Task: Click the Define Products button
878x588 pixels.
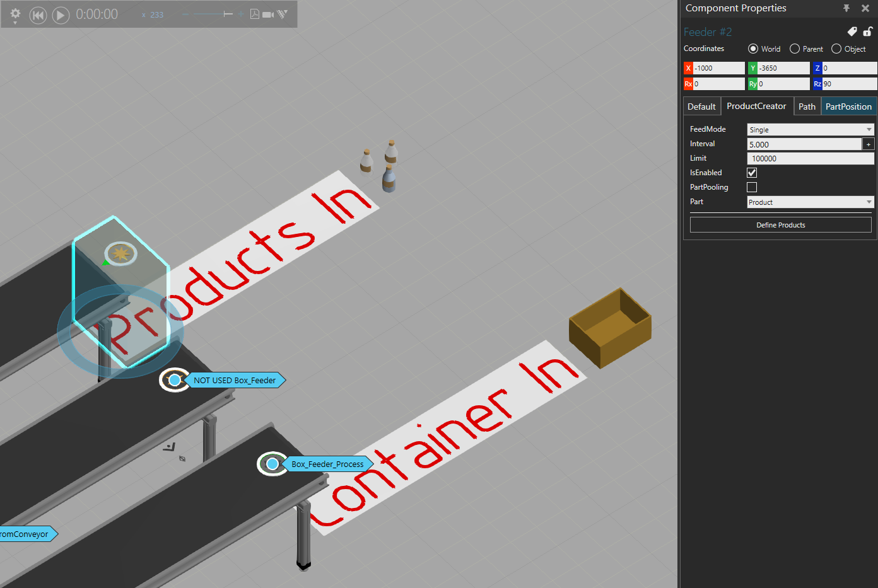Action: coord(780,225)
